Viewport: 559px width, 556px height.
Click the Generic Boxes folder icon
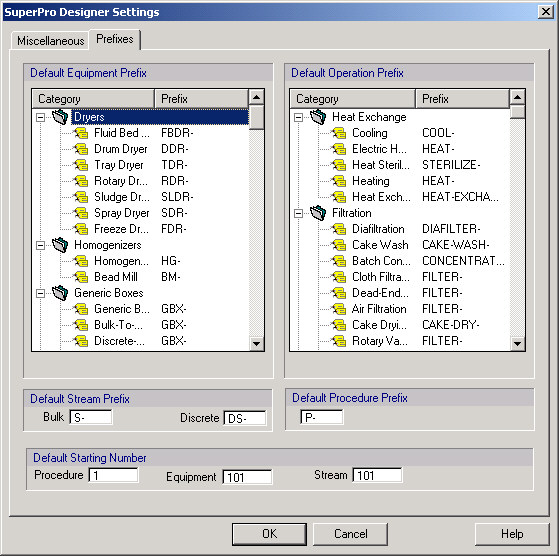click(60, 293)
